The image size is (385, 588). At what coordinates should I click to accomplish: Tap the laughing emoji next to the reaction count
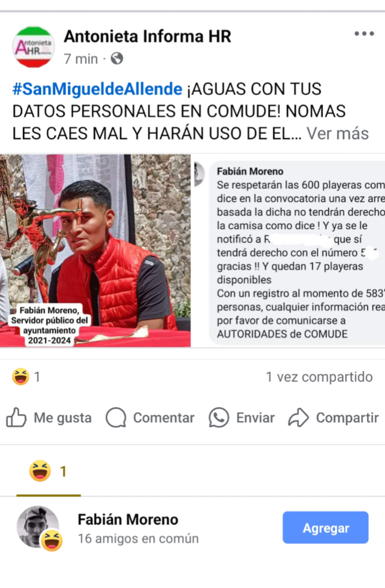[21, 377]
